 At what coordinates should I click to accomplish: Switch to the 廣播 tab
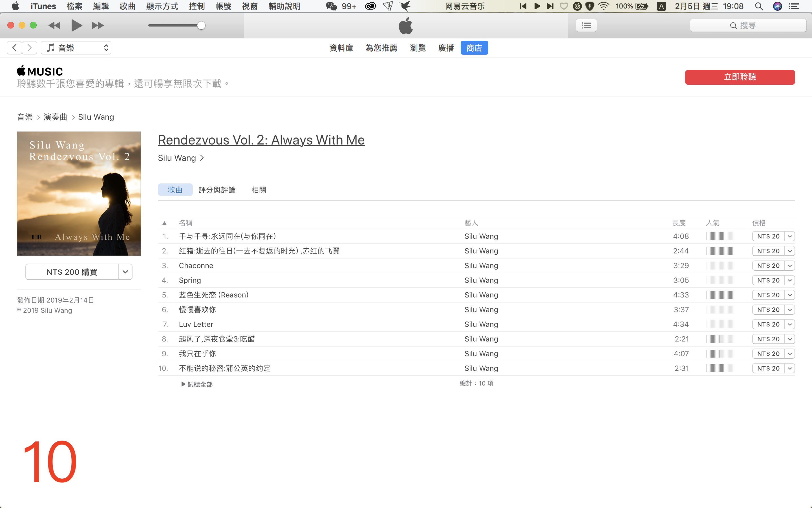pyautogui.click(x=446, y=48)
